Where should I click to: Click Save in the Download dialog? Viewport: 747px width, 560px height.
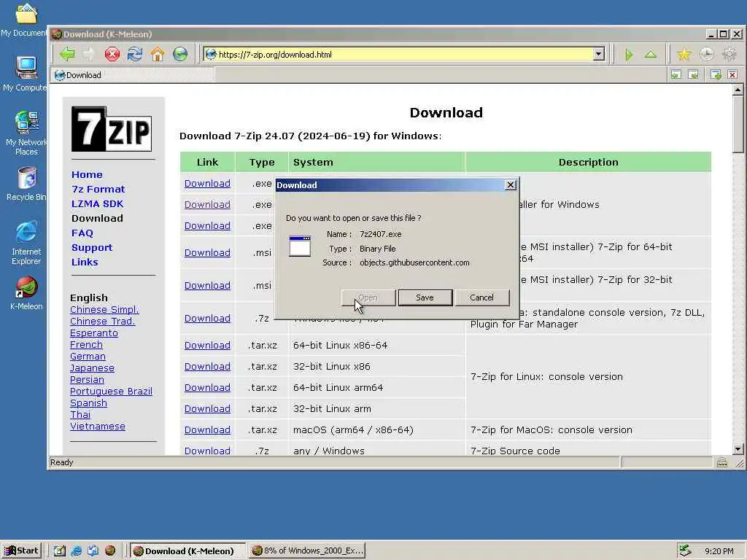tap(425, 297)
